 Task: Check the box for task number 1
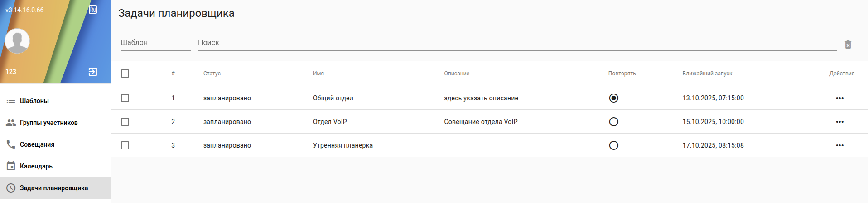pos(125,98)
